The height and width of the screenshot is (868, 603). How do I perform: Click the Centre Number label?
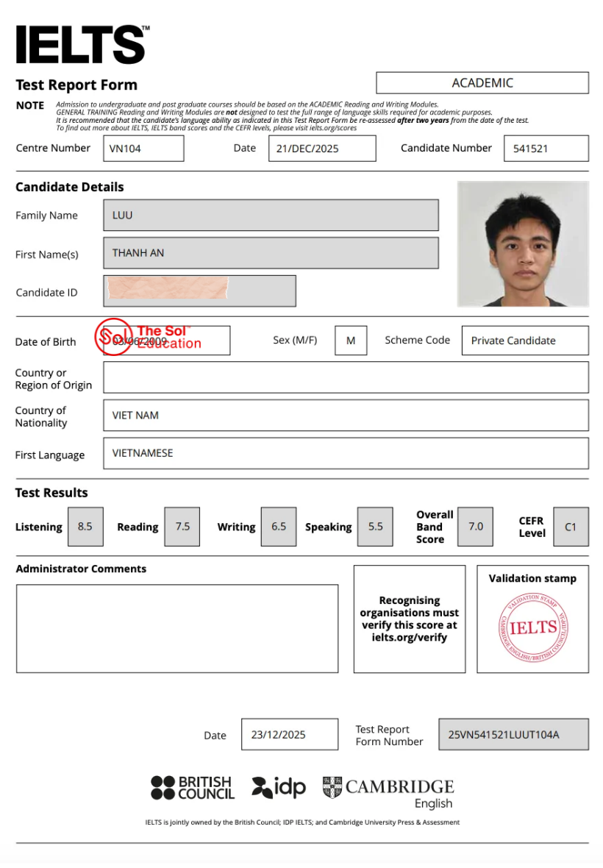coord(53,149)
